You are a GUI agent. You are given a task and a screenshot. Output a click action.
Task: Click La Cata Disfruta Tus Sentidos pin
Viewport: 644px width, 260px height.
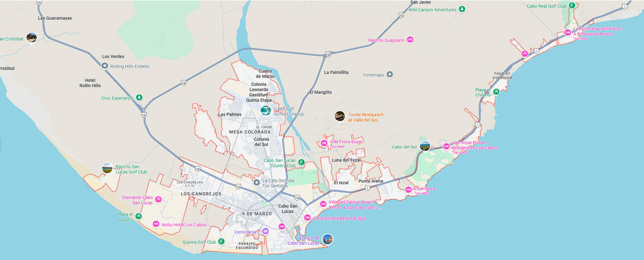(256, 182)
